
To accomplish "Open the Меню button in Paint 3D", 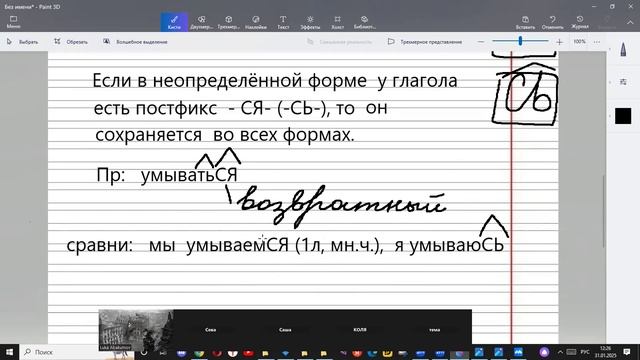I will (13, 22).
